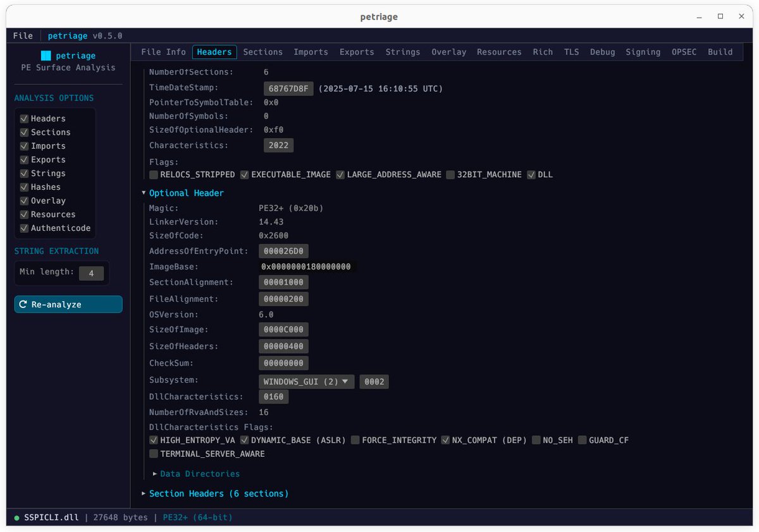Click the SizeOfImage 0000C000 field
Image resolution: width=759 pixels, height=532 pixels.
(283, 330)
